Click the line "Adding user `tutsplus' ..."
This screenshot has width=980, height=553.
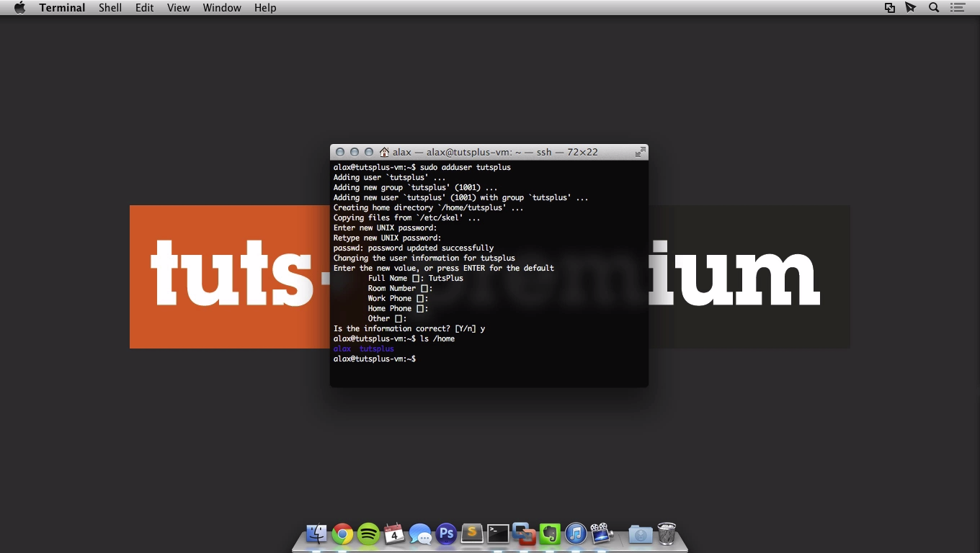pyautogui.click(x=390, y=177)
